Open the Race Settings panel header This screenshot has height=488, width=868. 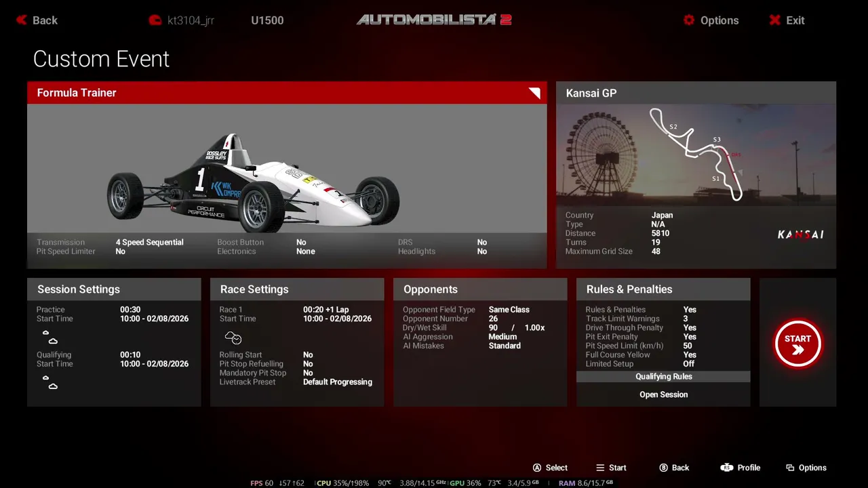click(297, 289)
